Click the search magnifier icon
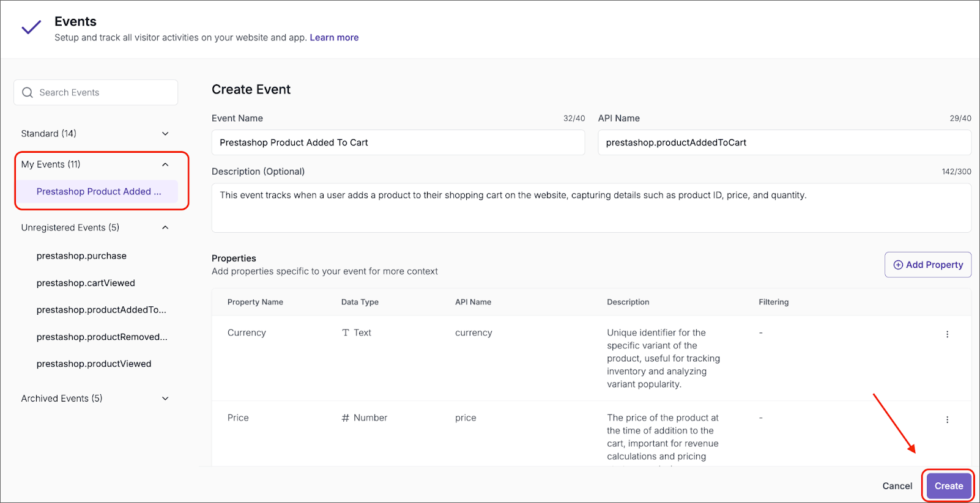The image size is (980, 503). point(28,92)
